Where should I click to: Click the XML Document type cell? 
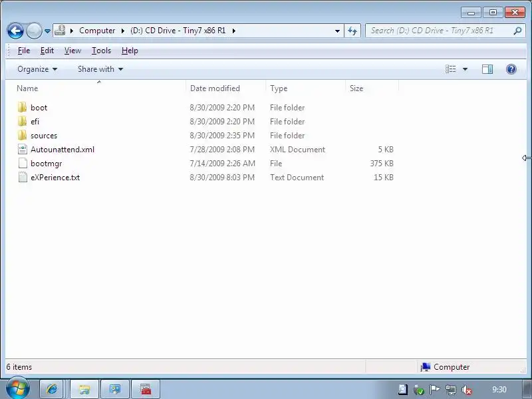(x=297, y=149)
